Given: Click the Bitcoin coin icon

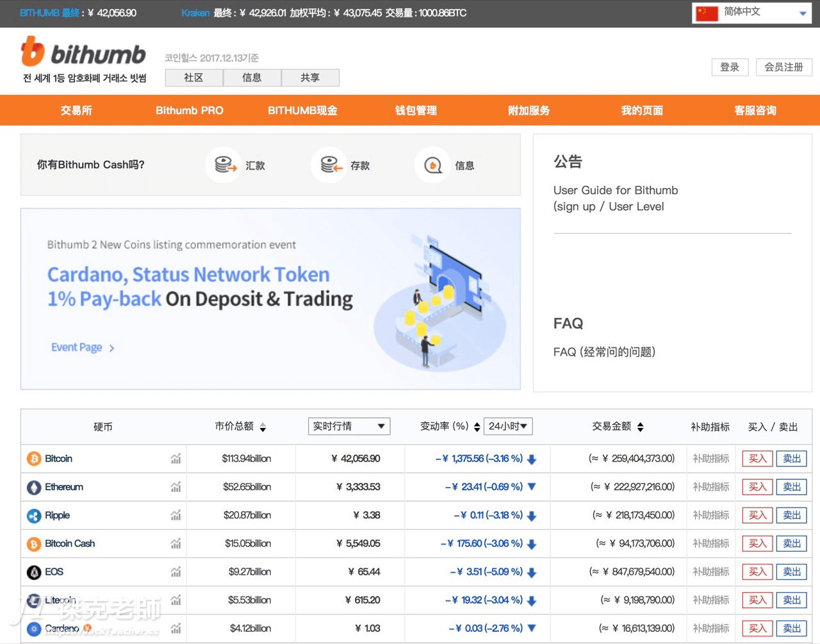Looking at the screenshot, I should point(33,459).
